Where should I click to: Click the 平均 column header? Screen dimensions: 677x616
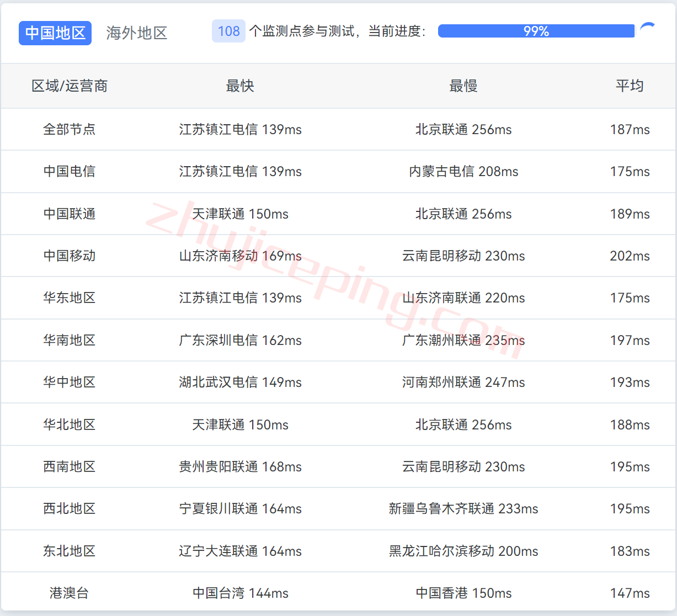630,86
